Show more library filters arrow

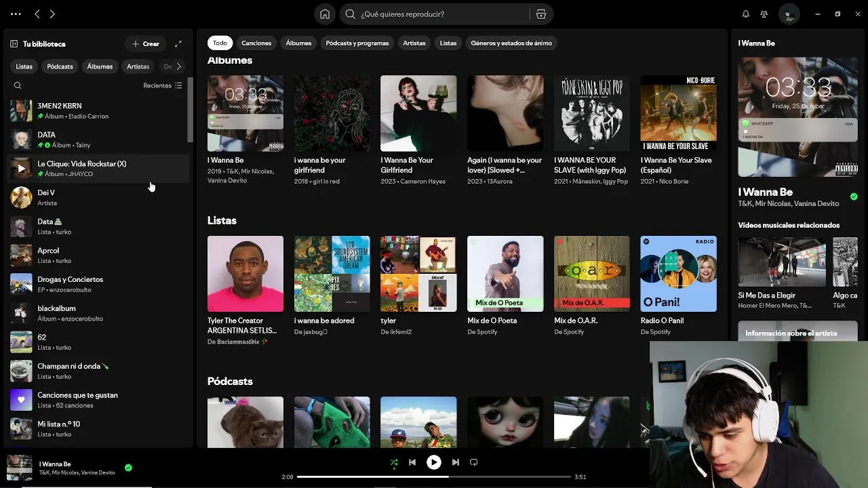(178, 66)
